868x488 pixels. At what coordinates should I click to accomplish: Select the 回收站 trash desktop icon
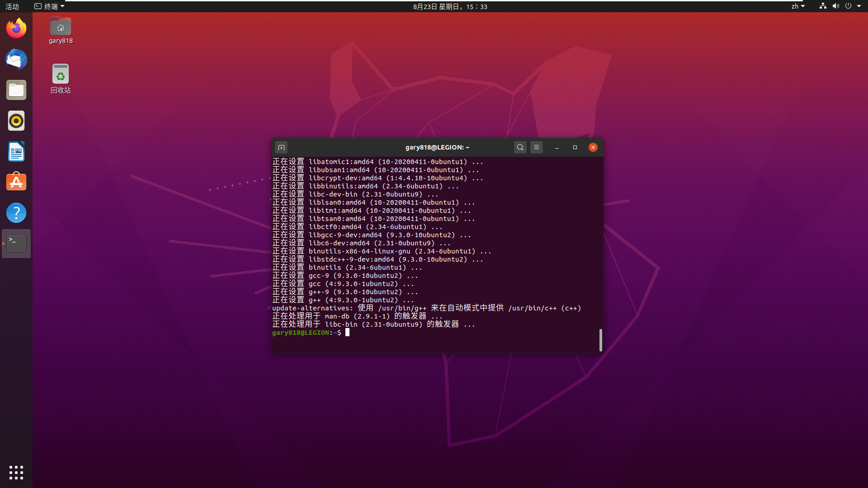(x=61, y=79)
